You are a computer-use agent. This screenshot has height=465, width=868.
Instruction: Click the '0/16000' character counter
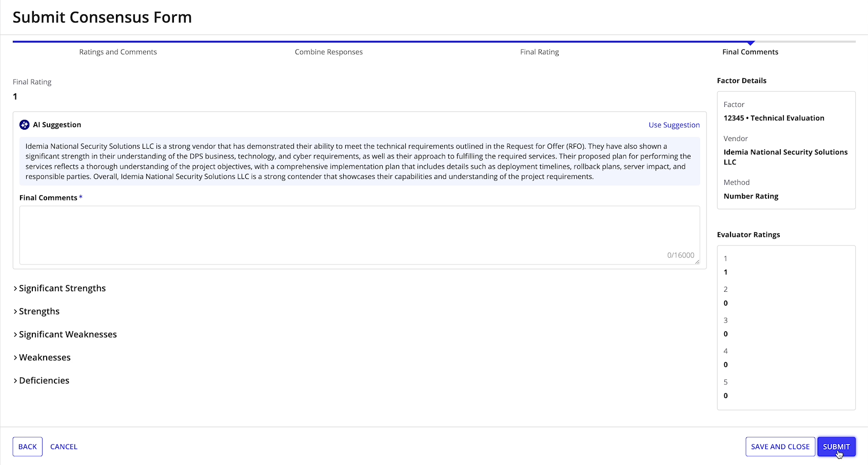(681, 255)
